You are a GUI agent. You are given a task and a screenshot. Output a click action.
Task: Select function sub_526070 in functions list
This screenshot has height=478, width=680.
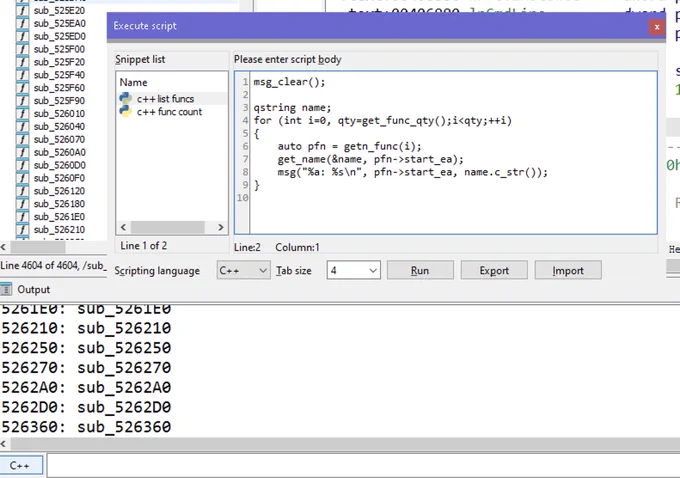59,139
